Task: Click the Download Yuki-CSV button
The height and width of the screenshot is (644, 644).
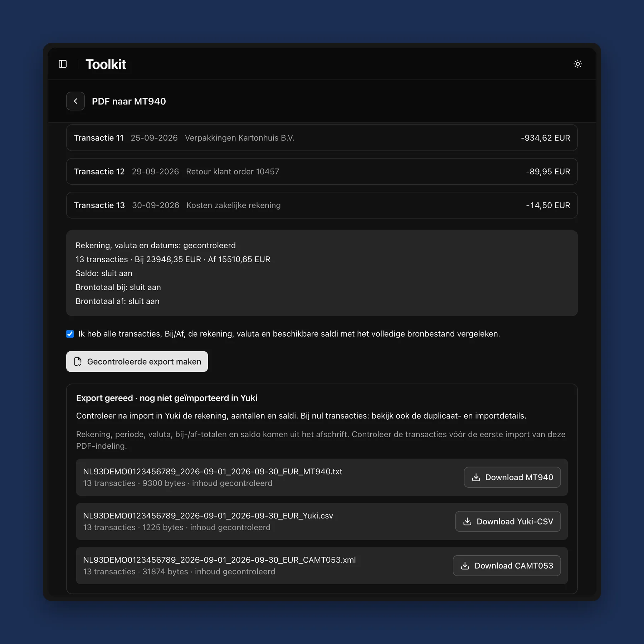Action: pyautogui.click(x=508, y=521)
